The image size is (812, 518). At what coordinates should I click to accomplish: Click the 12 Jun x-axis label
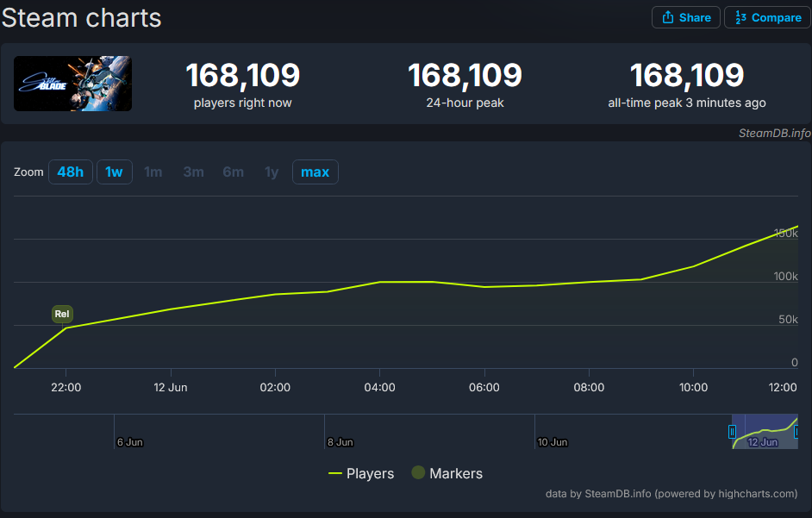click(171, 388)
